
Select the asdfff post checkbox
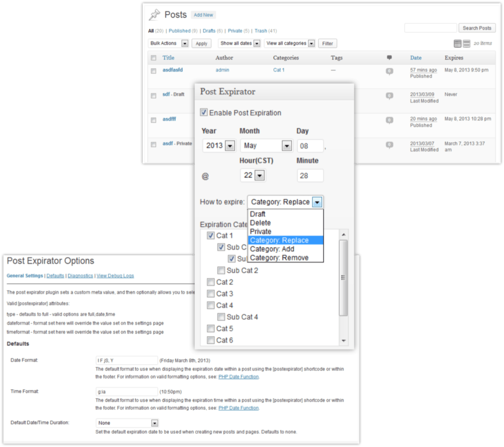(x=154, y=120)
